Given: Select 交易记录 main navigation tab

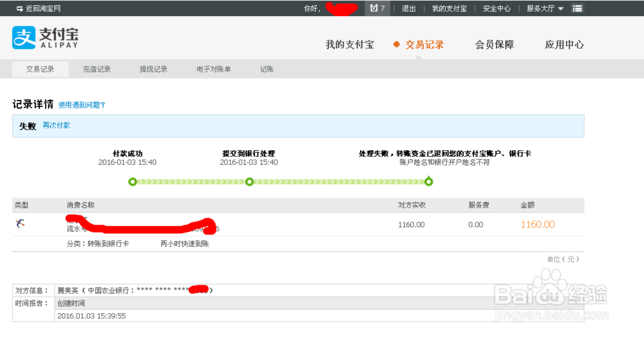Looking at the screenshot, I should (424, 44).
